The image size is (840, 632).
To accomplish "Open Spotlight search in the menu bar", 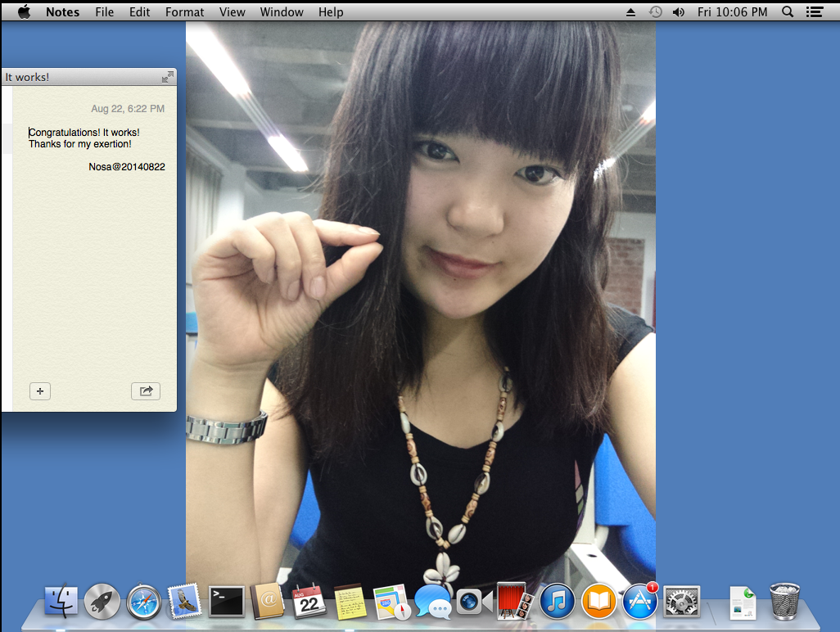I will click(x=787, y=11).
